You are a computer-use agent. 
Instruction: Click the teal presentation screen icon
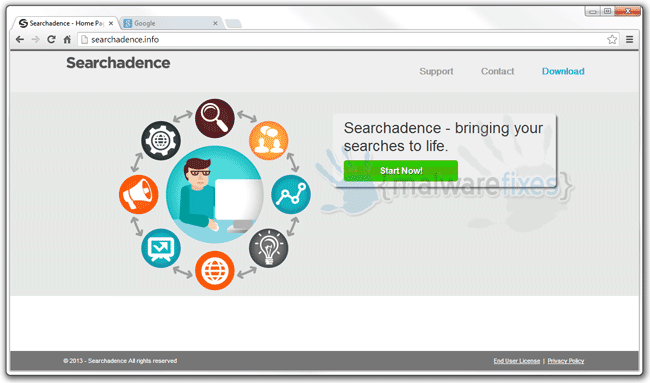click(161, 248)
